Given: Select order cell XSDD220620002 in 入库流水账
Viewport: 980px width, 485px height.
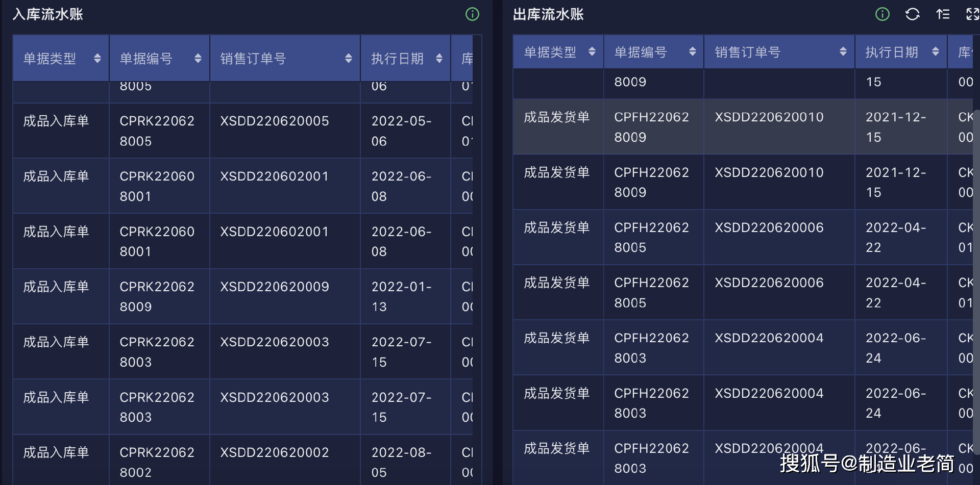Looking at the screenshot, I should click(x=285, y=461).
